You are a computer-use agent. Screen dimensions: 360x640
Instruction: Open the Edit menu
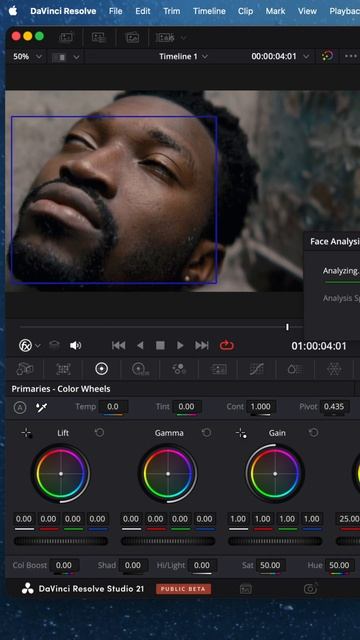click(x=143, y=11)
